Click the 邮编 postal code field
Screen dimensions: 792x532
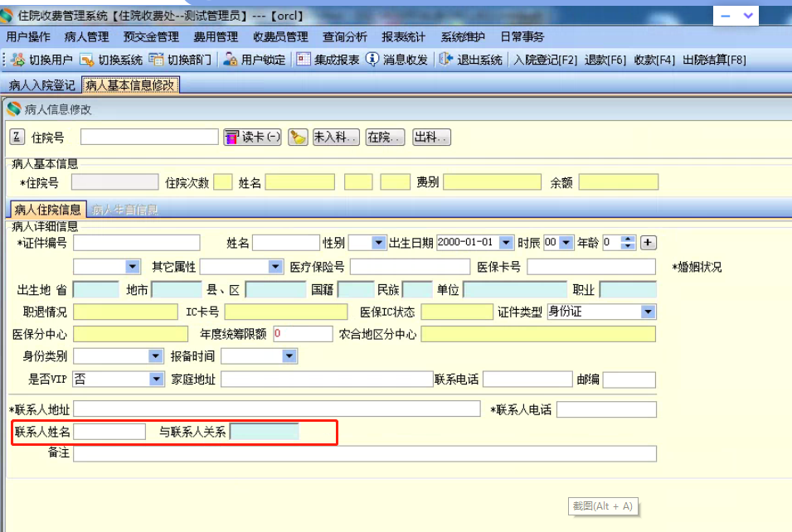point(629,380)
